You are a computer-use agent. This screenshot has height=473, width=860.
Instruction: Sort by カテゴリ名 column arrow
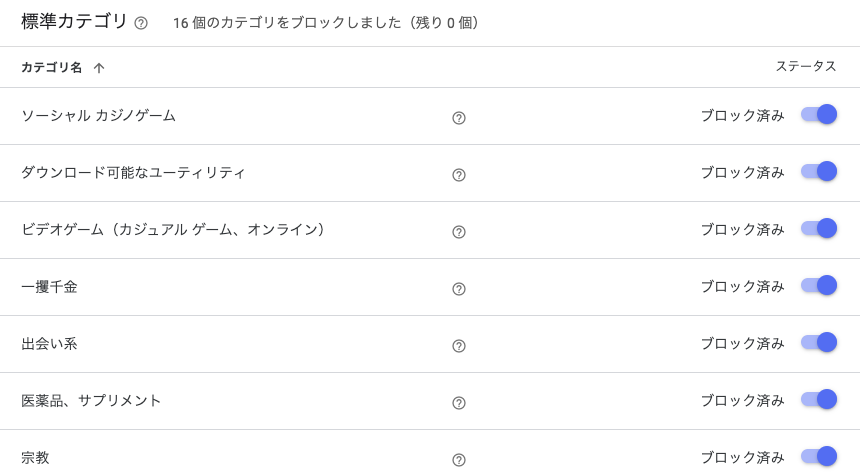pos(99,68)
